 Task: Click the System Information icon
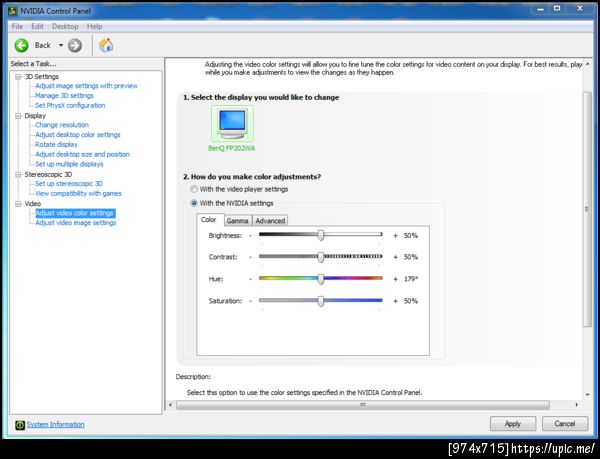pyautogui.click(x=20, y=425)
